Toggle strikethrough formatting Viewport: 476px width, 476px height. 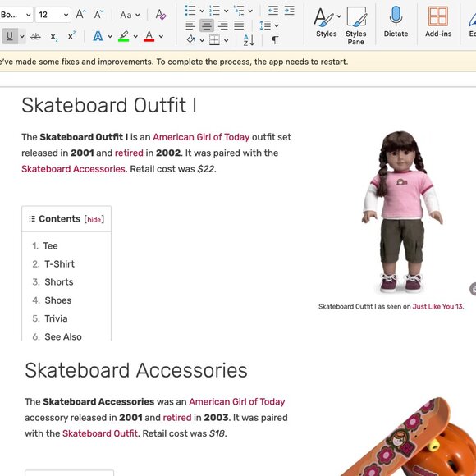click(35, 37)
